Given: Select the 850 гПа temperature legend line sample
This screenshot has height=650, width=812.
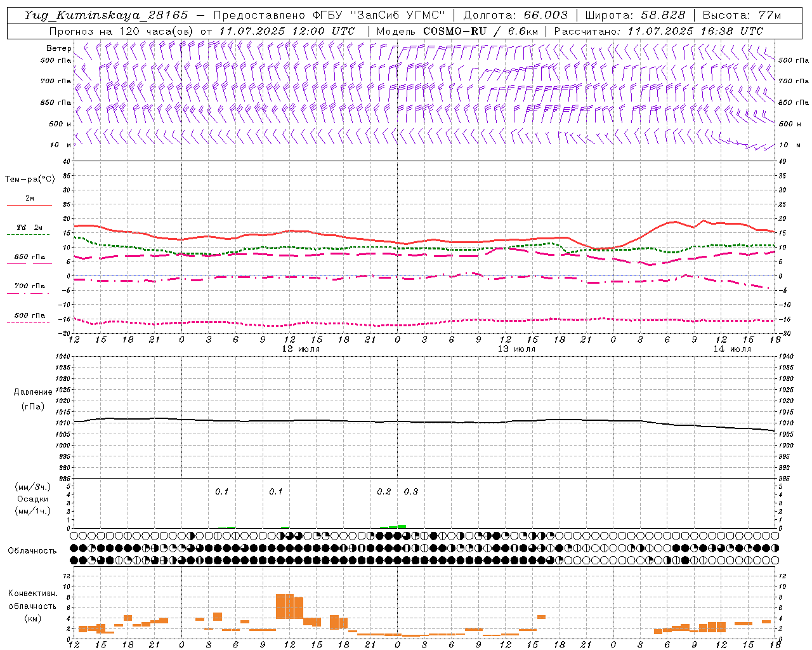Looking at the screenshot, I should pos(29,263).
